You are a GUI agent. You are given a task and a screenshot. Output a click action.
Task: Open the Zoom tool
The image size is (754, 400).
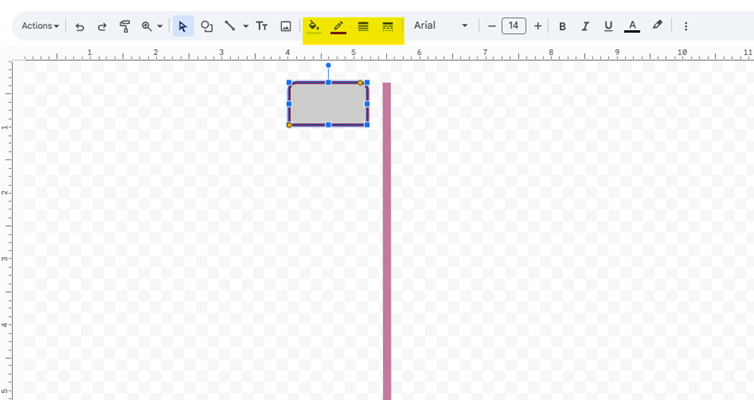tap(147, 26)
